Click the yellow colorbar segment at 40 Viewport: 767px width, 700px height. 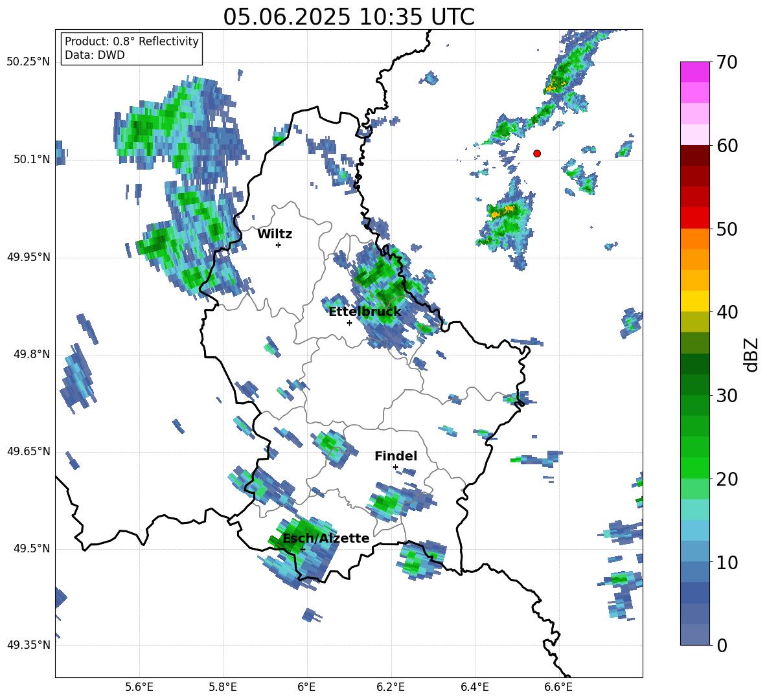(694, 301)
